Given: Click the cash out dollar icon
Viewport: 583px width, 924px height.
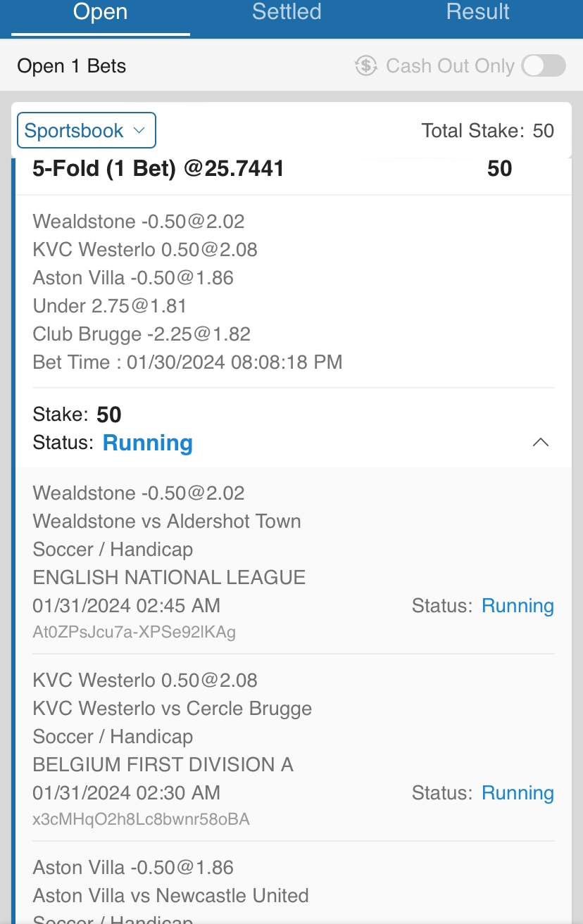Looking at the screenshot, I should click(x=366, y=66).
